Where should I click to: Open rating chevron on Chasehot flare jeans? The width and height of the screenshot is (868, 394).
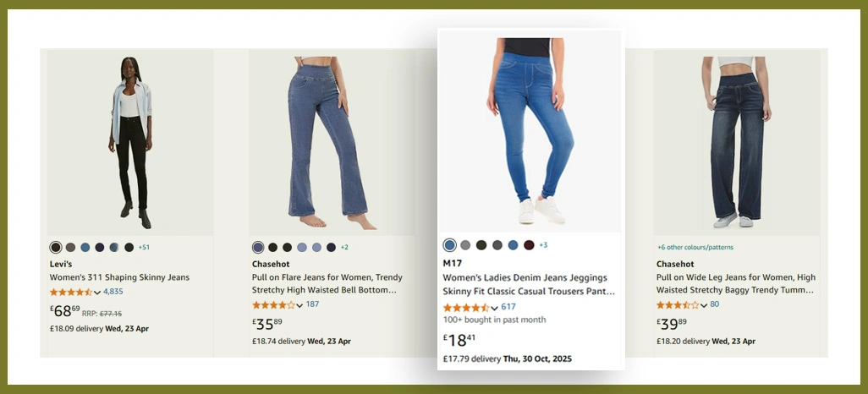pyautogui.click(x=299, y=305)
